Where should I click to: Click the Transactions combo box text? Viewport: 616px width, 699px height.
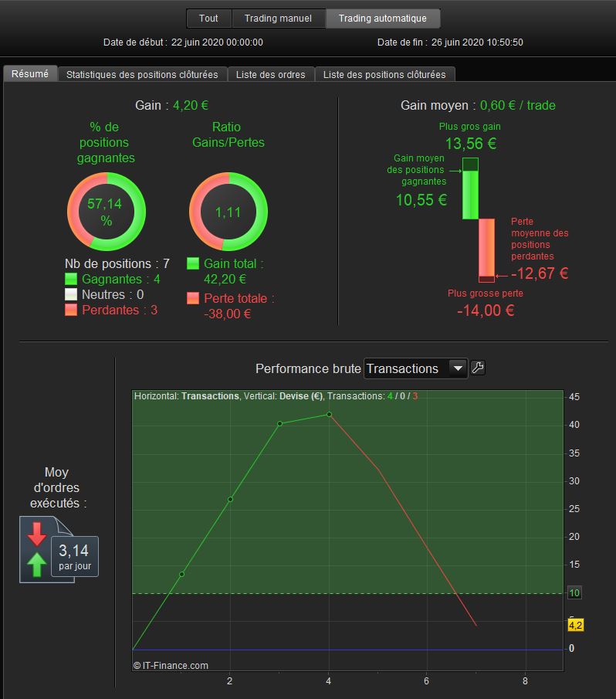click(402, 368)
